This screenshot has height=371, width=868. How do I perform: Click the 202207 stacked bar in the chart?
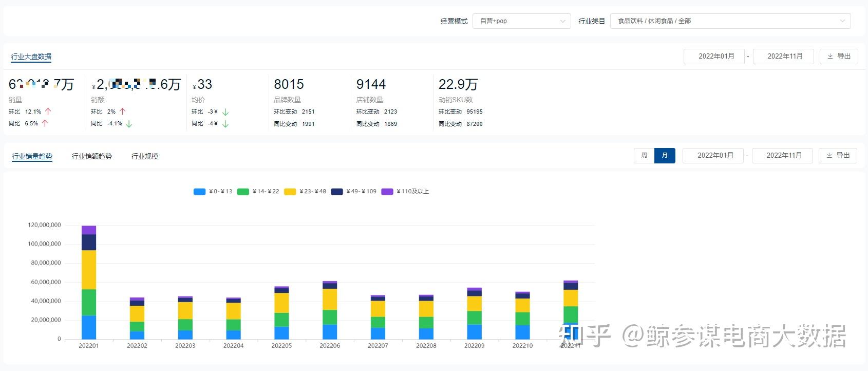tap(378, 317)
